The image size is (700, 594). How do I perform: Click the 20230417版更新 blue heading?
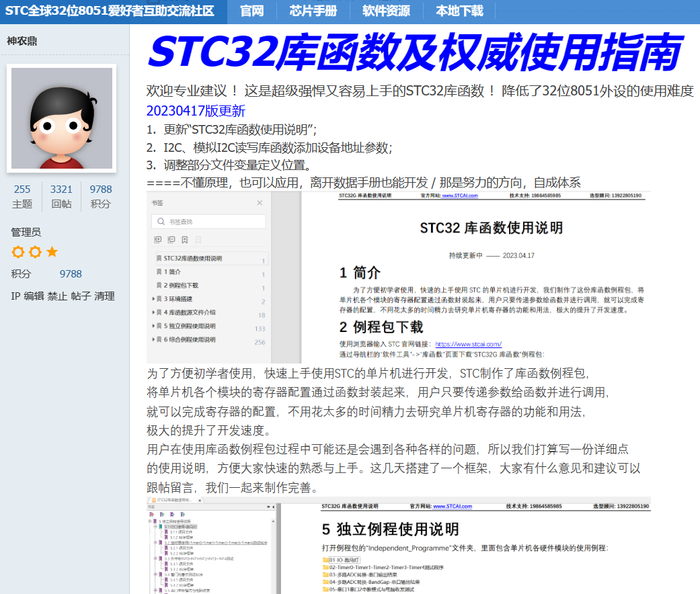point(196,111)
